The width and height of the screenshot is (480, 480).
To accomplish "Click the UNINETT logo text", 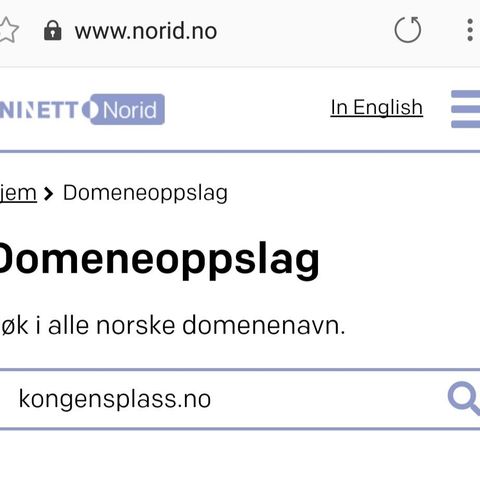I will (x=39, y=110).
